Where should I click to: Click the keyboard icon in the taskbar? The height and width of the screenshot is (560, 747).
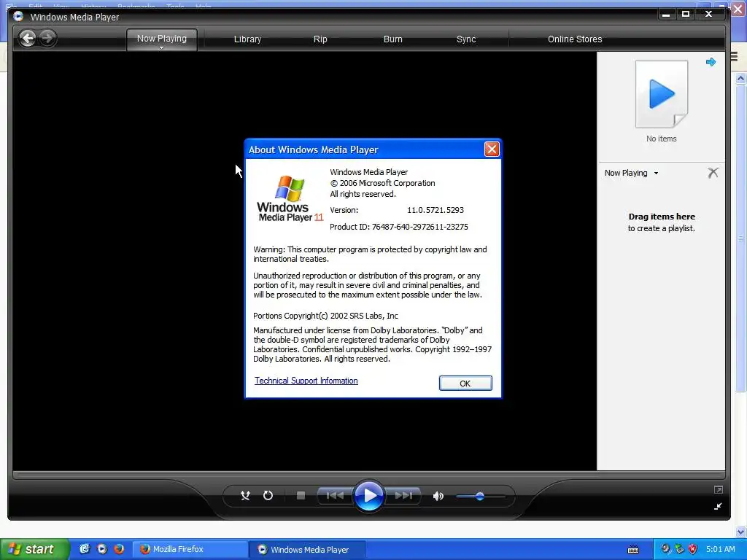(633, 550)
